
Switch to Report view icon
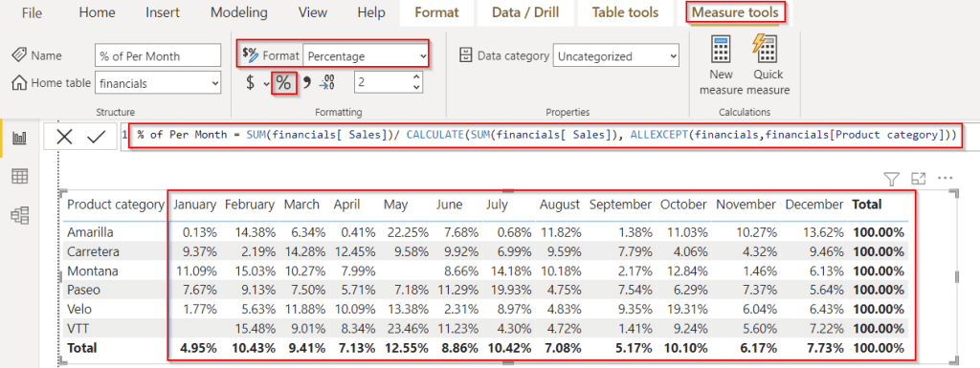20,139
